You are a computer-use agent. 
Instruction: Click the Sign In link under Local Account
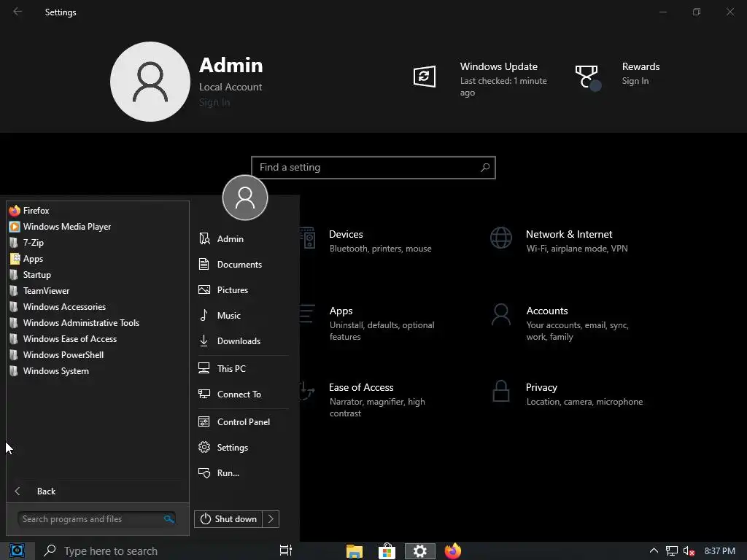(x=214, y=102)
